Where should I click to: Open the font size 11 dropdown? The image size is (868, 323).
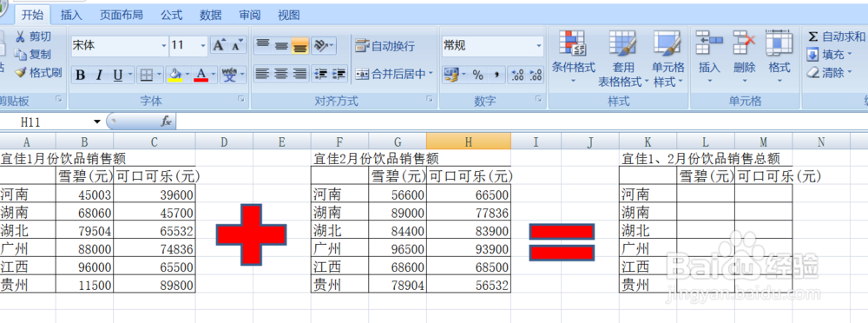(x=203, y=45)
